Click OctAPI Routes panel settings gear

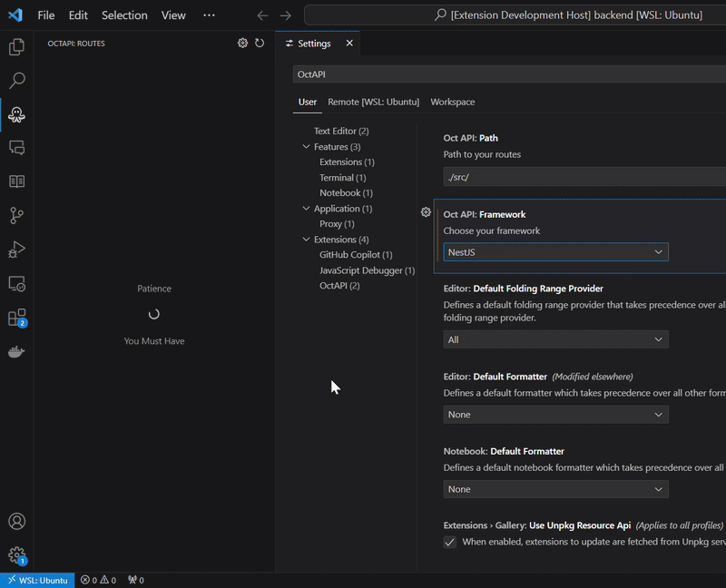pos(242,43)
